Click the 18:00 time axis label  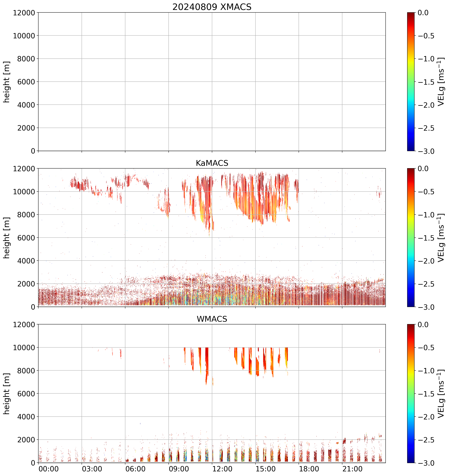(309, 469)
